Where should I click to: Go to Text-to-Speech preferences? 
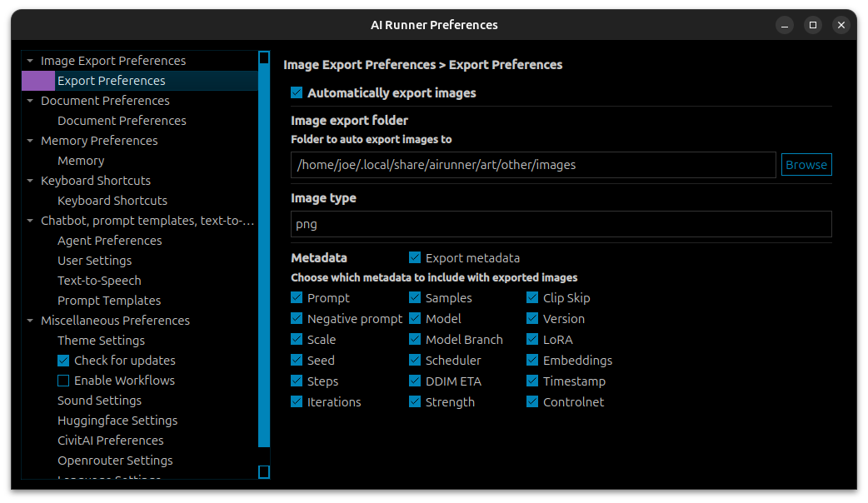(99, 281)
